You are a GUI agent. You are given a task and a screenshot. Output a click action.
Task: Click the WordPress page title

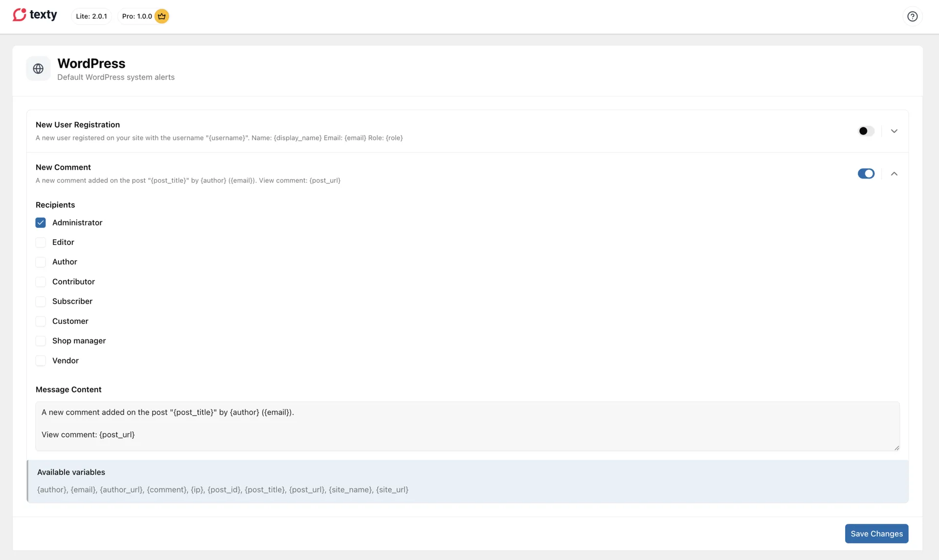[x=91, y=64]
